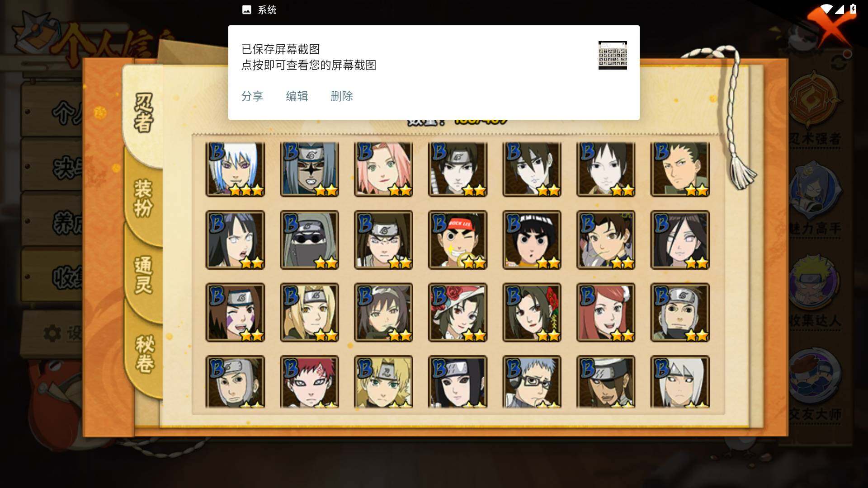Tap the Rock Lee winking portrait
Image resolution: width=868 pixels, height=488 pixels.
(458, 240)
